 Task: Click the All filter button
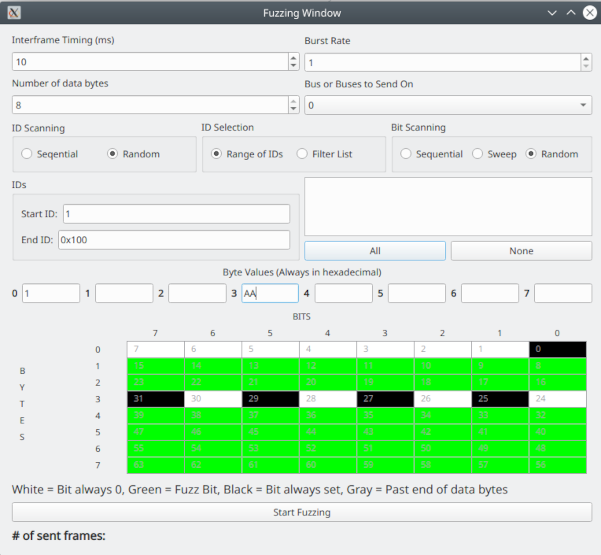click(375, 251)
